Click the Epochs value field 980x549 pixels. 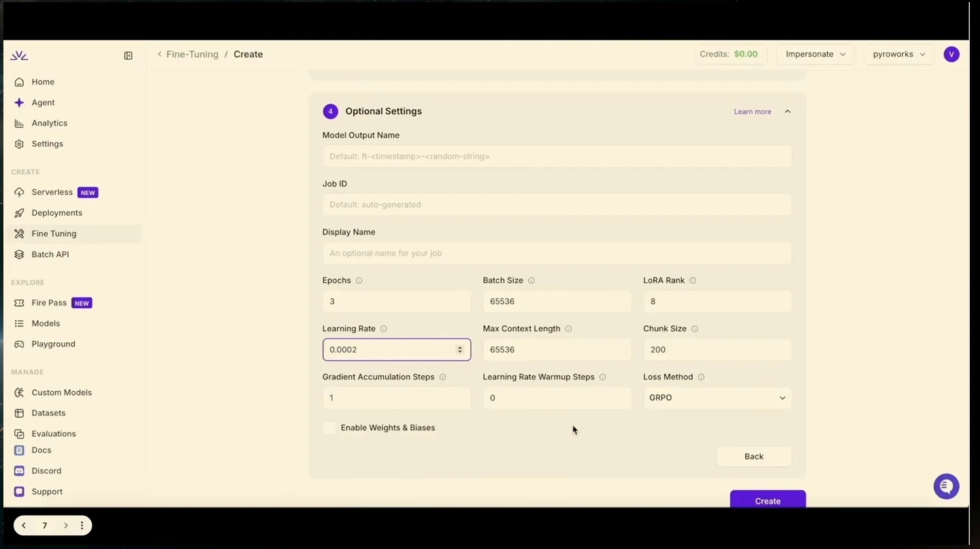click(x=396, y=301)
